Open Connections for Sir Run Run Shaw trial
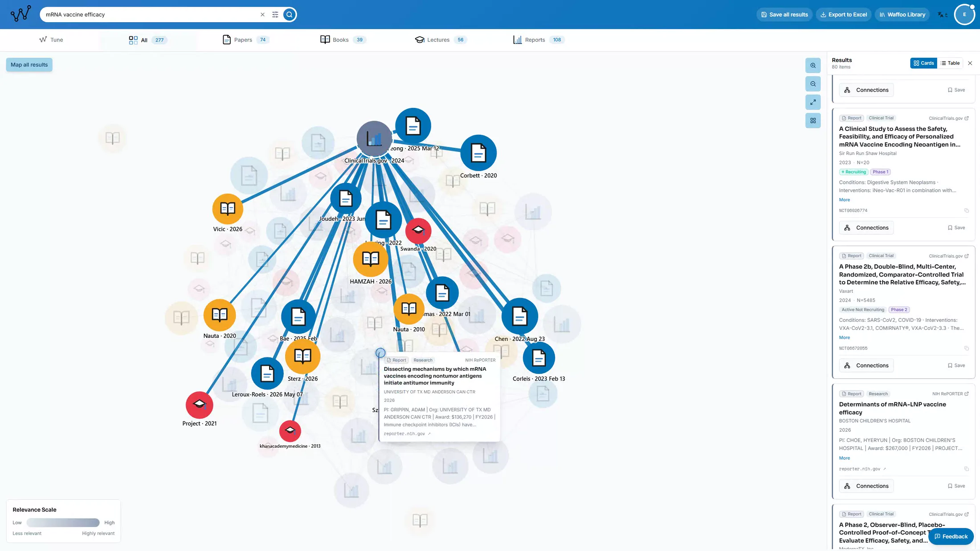This screenshot has width=980, height=551. (x=866, y=228)
